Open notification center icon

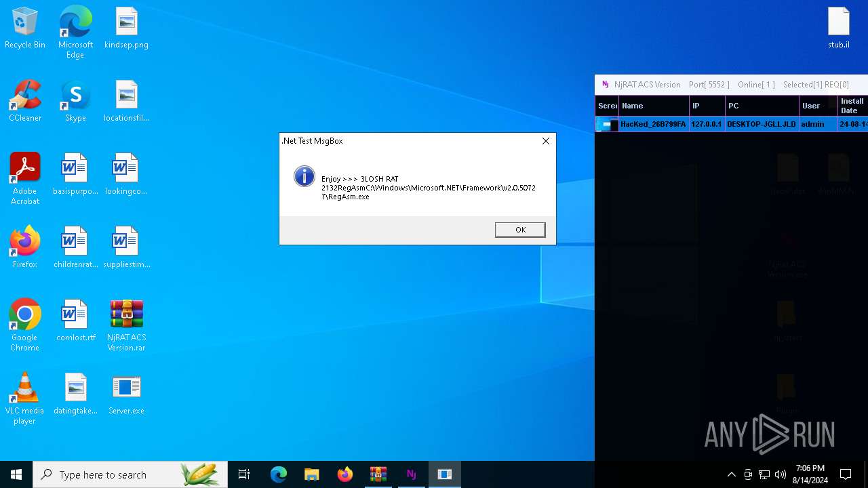(846, 474)
